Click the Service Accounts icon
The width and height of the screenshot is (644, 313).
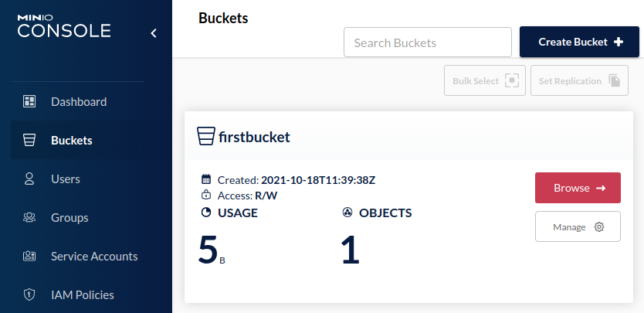pos(29,256)
